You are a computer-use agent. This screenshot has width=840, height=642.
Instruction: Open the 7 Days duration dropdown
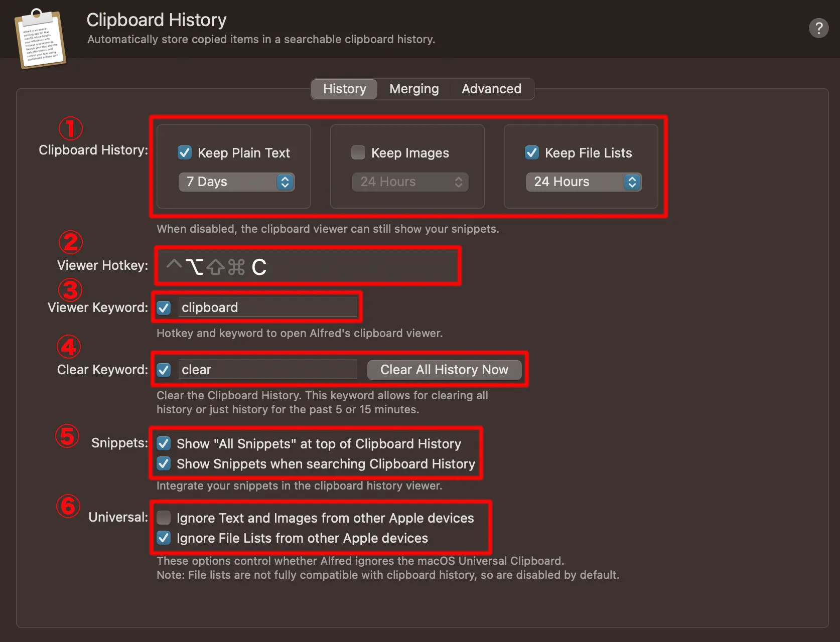pyautogui.click(x=236, y=182)
